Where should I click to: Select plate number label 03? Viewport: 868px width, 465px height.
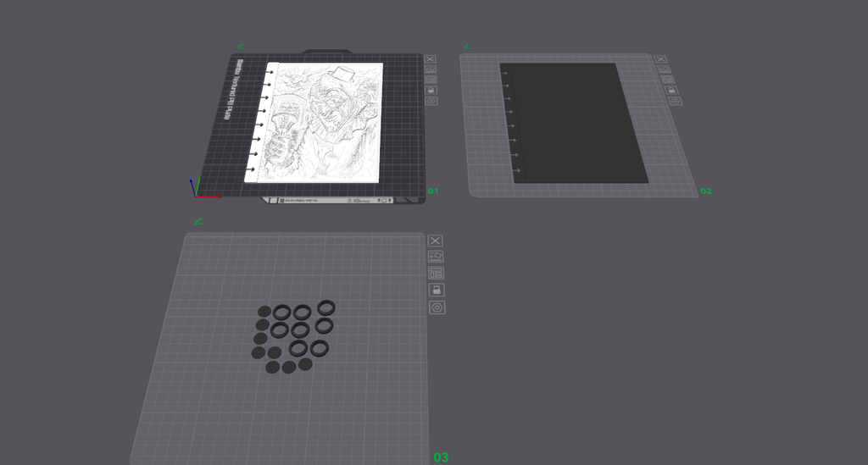(441, 457)
